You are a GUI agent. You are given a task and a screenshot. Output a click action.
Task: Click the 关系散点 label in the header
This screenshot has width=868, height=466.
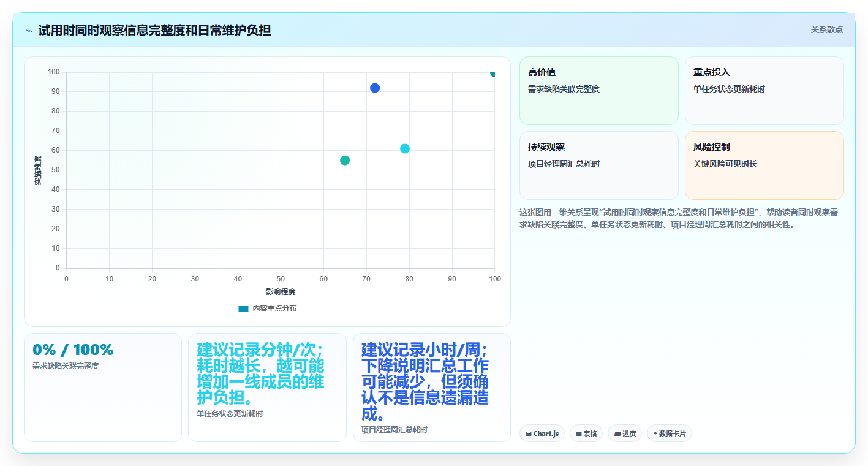point(826,29)
